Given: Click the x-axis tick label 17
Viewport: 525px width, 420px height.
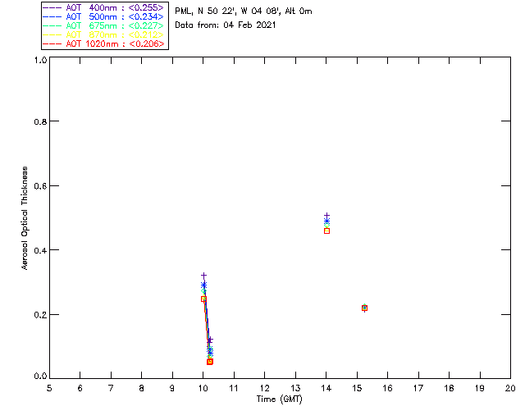Looking at the screenshot, I should [418, 388].
